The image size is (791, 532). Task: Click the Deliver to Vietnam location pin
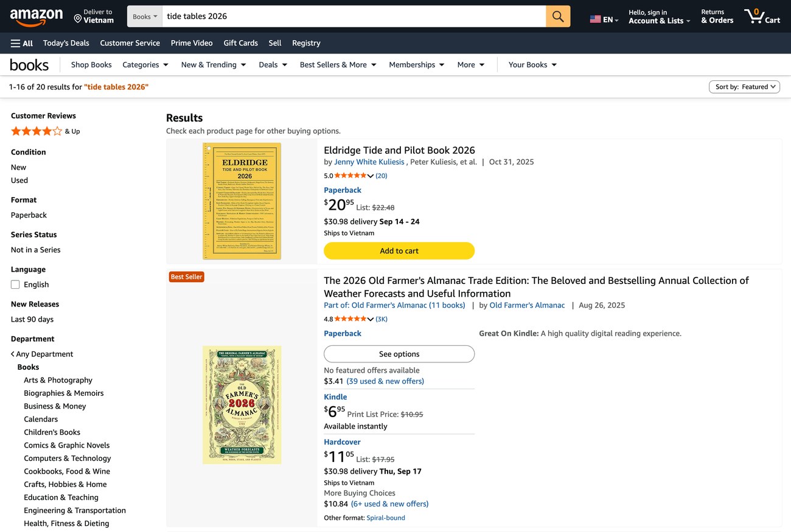tap(77, 19)
